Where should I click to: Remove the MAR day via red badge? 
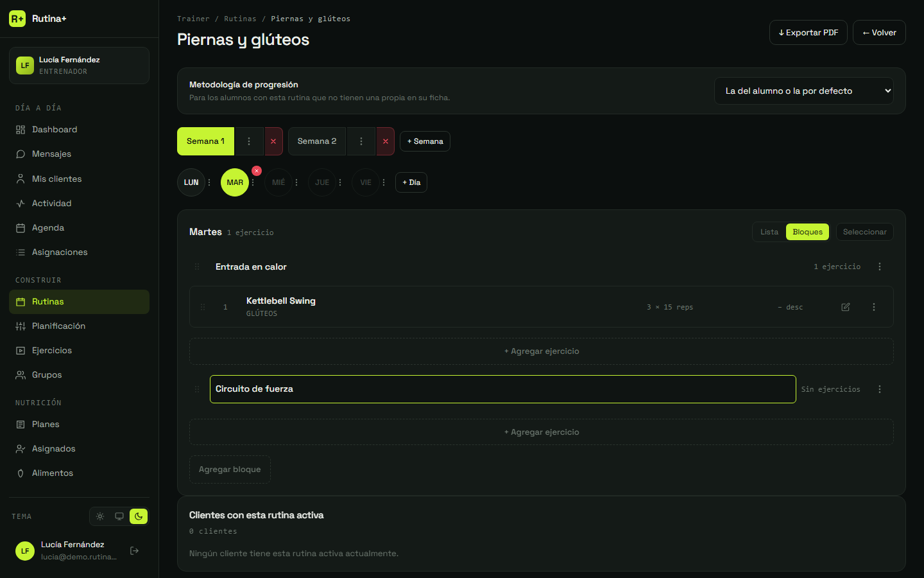tap(257, 171)
